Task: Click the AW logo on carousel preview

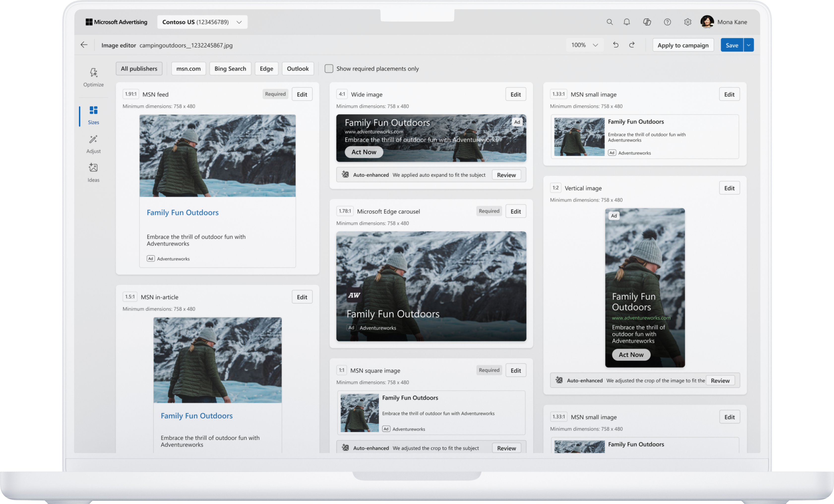Action: [x=354, y=295]
